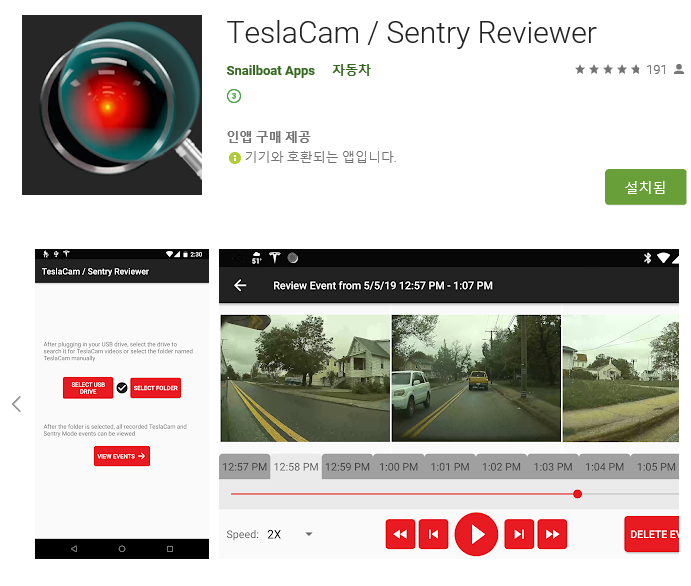Viewport: 691px width, 586px height.
Task: Click the Bluetooth status icon
Action: [x=647, y=258]
